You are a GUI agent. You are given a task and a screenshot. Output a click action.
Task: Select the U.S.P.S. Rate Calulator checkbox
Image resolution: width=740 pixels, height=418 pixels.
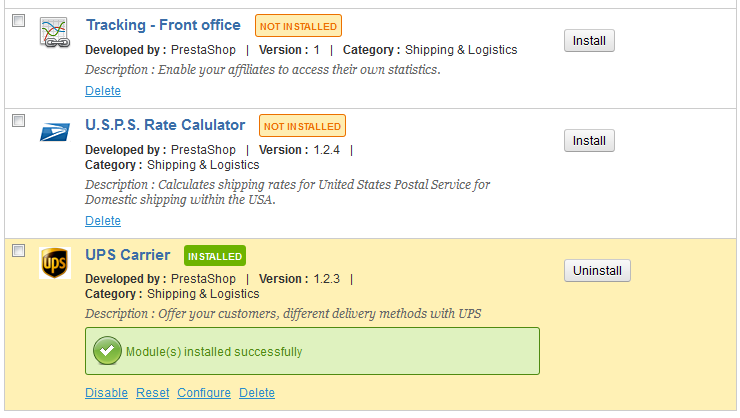pos(18,121)
